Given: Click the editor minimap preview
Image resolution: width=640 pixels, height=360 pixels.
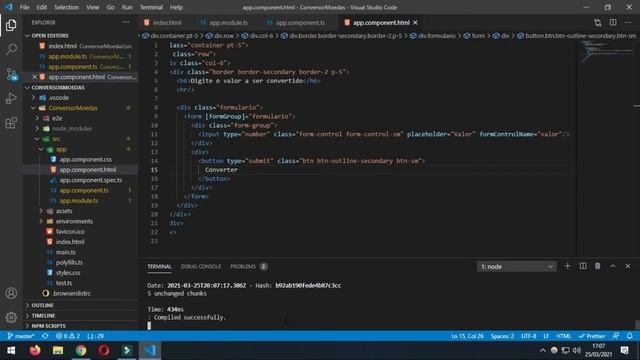Looking at the screenshot, I should (606, 51).
